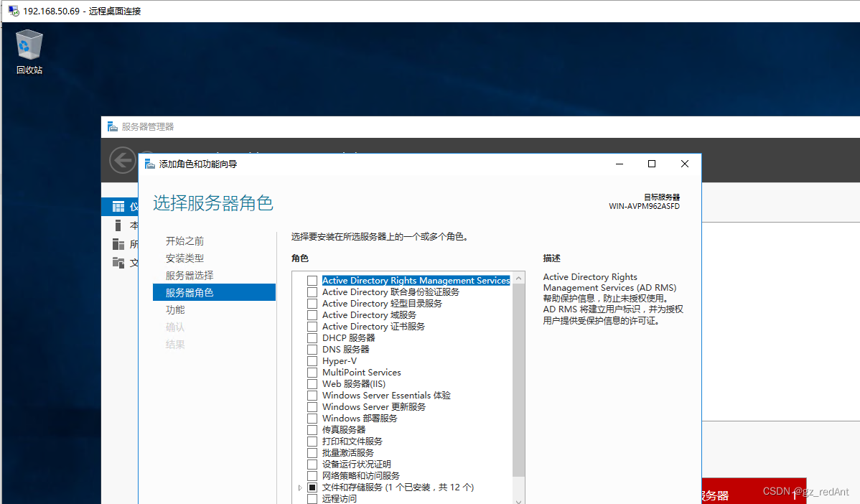Check Windows Server Essentials 体验 checkbox
Viewport: 860px width, 504px height.
point(312,396)
